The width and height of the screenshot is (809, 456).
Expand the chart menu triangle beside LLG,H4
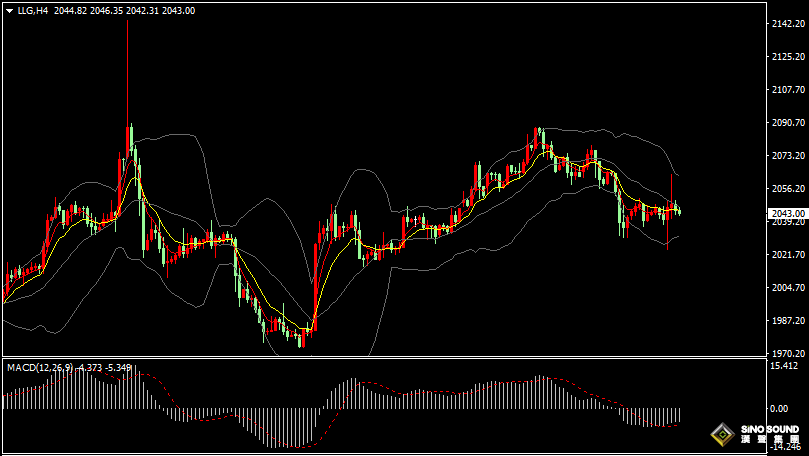(9, 11)
